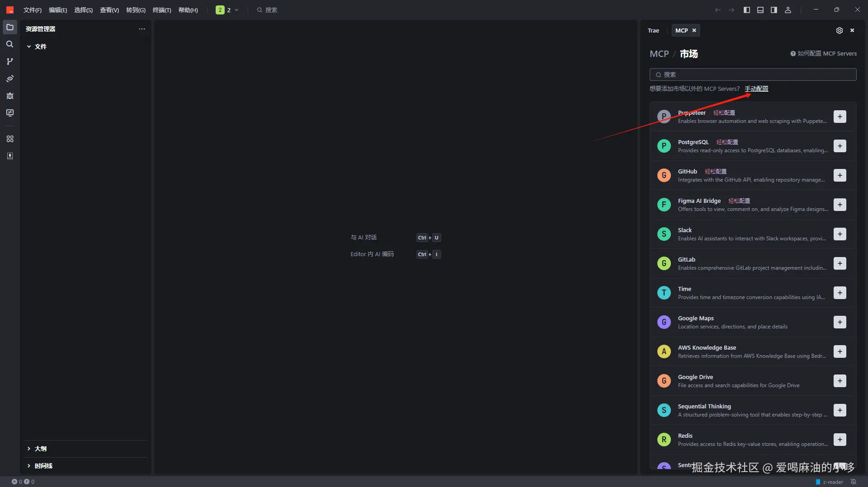The width and height of the screenshot is (868, 487).
Task: Close the MCP tab
Action: tap(694, 30)
